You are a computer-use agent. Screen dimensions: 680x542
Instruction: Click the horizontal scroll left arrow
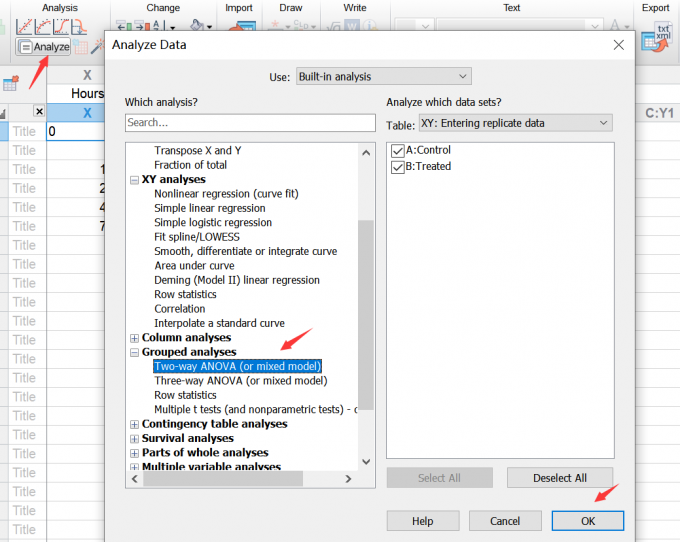135,479
